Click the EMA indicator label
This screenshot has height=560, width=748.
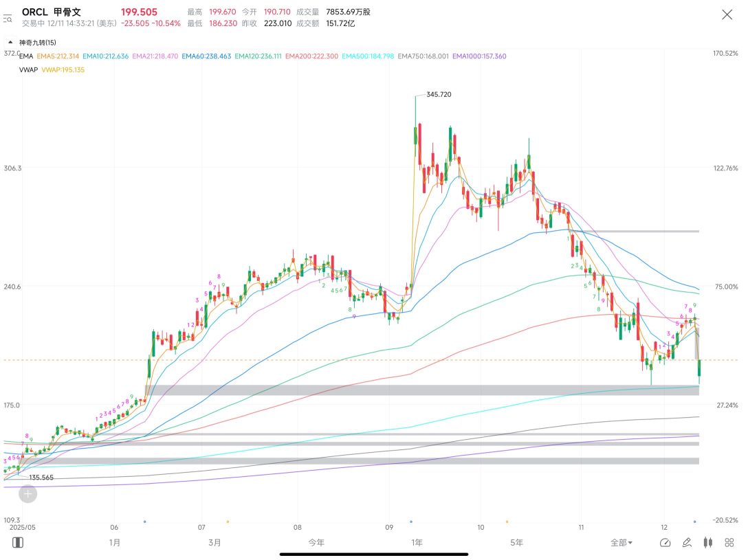26,56
